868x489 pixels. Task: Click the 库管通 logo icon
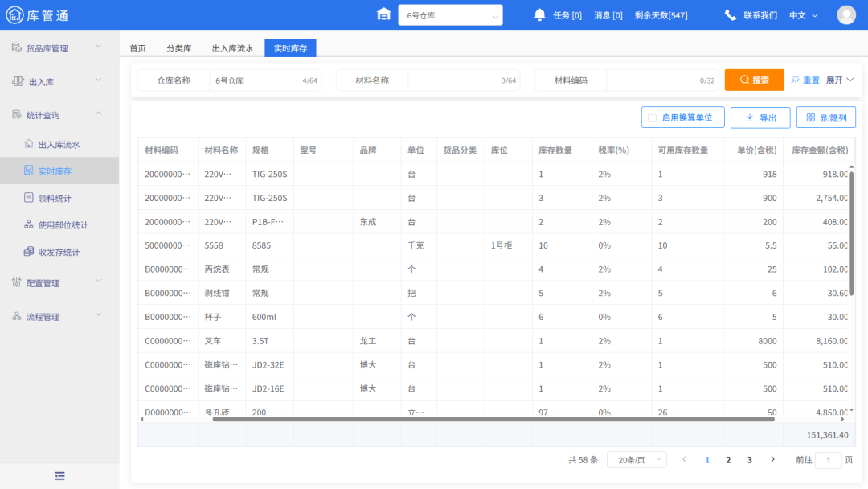coord(15,15)
